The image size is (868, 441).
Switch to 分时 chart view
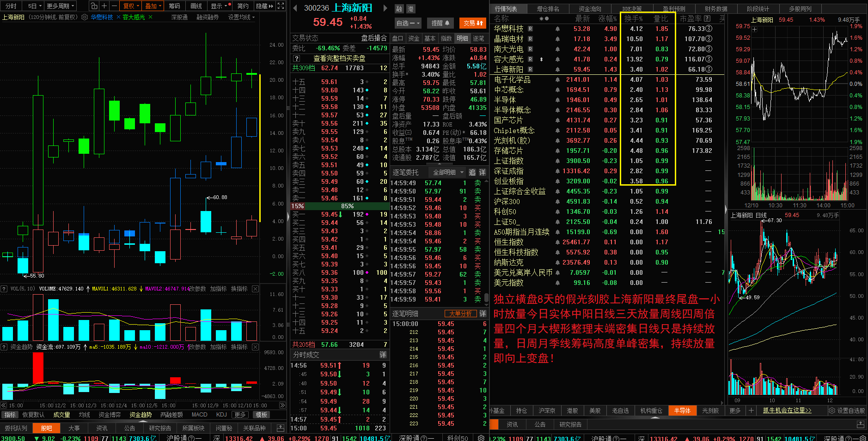pyautogui.click(x=11, y=6)
